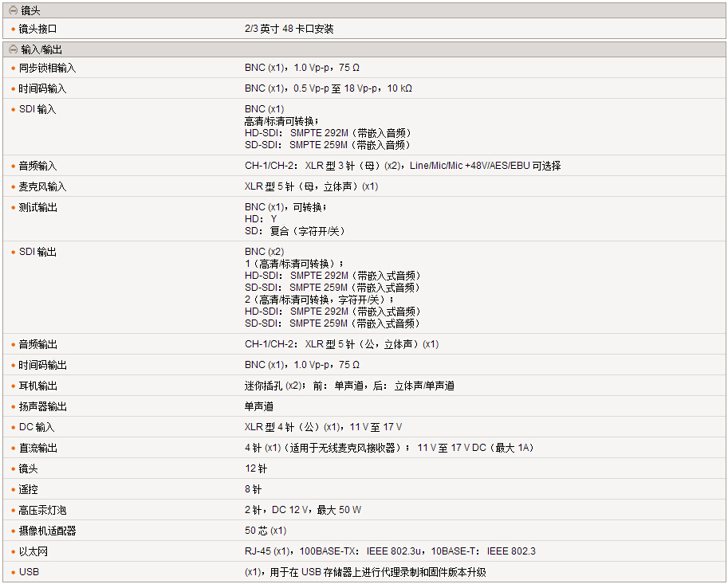Click the orange bullet beside SDI 输入
Image resolution: width=728 pixels, height=584 pixels.
coord(14,110)
